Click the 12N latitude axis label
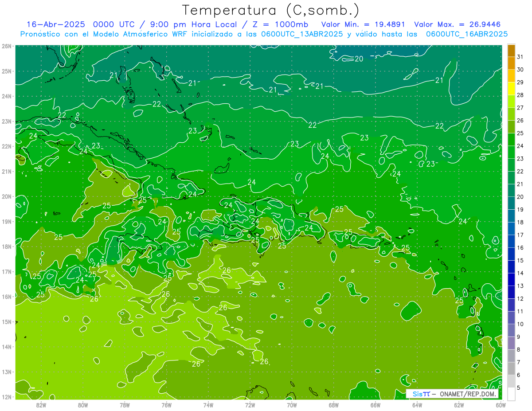Viewport: 532px width, 411px height. pyautogui.click(x=7, y=397)
